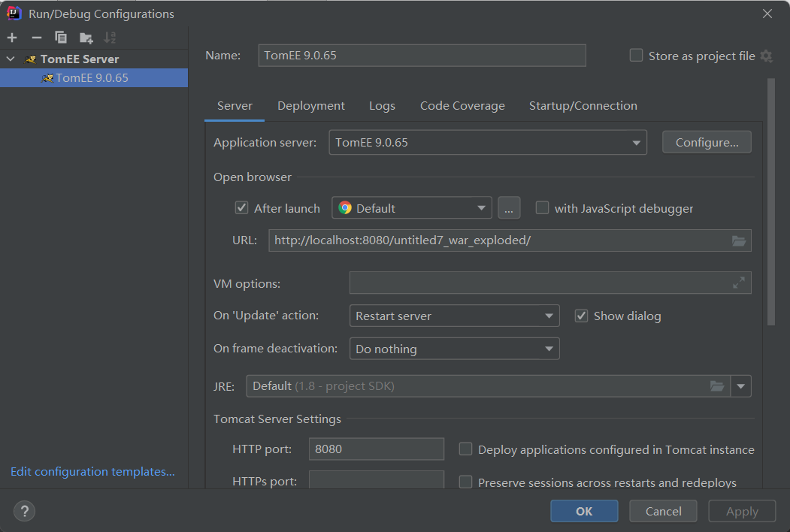Image resolution: width=790 pixels, height=532 pixels.
Task: Focus the HTTP port field
Action: (x=377, y=449)
